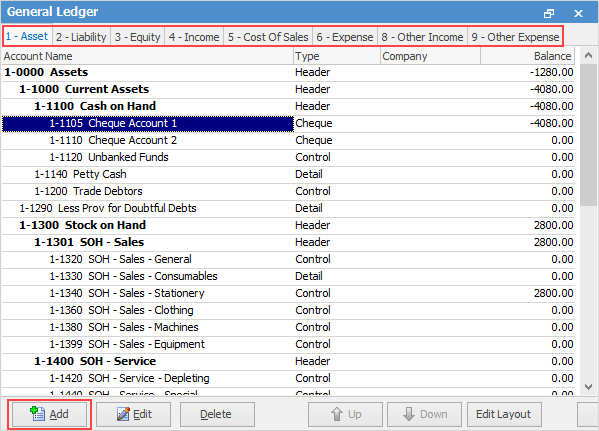Screen dimensions: 599x431
Task: Select 1-1140 Petty Cash account
Action: [x=288, y=174]
